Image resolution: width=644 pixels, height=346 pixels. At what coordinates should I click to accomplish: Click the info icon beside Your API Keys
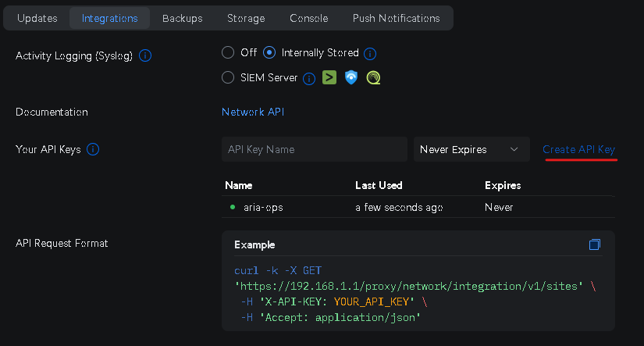(93, 149)
